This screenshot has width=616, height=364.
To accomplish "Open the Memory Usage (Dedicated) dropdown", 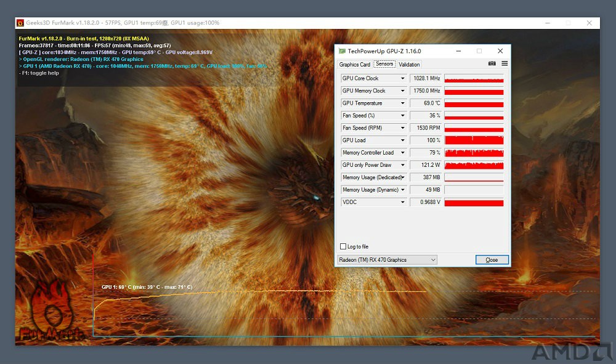I will (x=403, y=177).
